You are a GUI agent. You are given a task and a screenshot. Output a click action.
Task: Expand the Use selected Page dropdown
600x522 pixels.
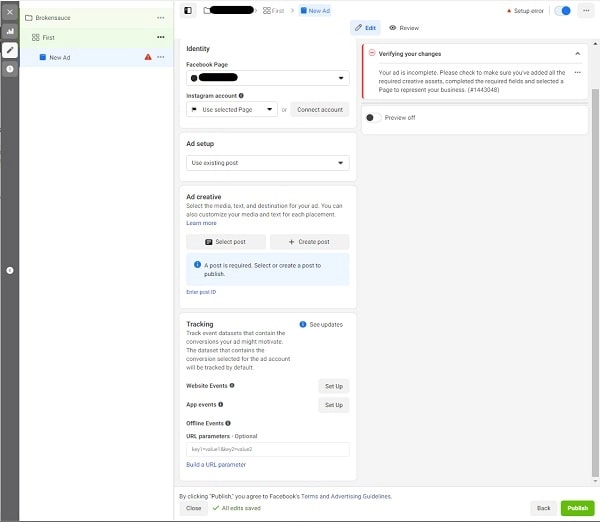click(232, 109)
